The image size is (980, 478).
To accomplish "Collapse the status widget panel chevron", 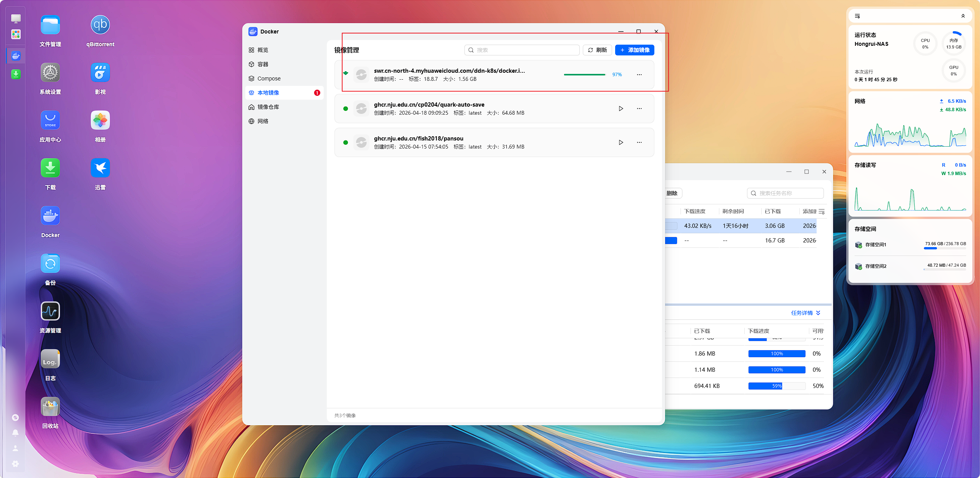I will click(x=963, y=16).
